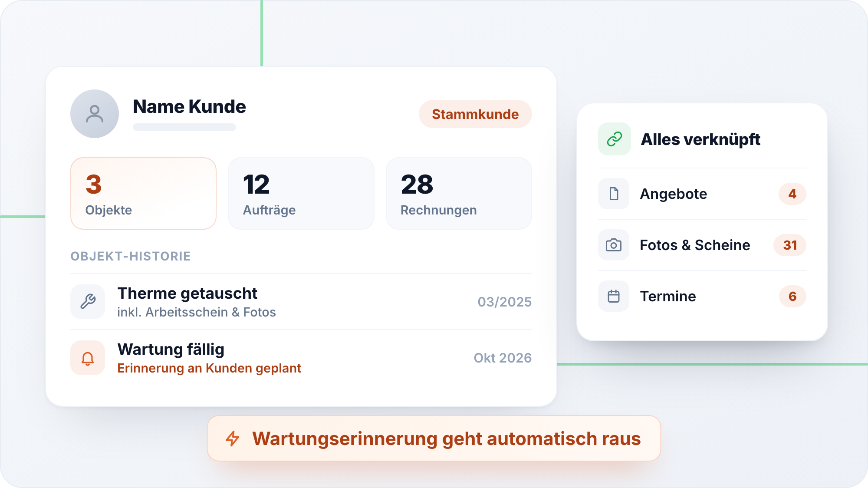Screen dimensions: 868x488
Task: Click the Stammkunde badge
Action: click(x=475, y=114)
